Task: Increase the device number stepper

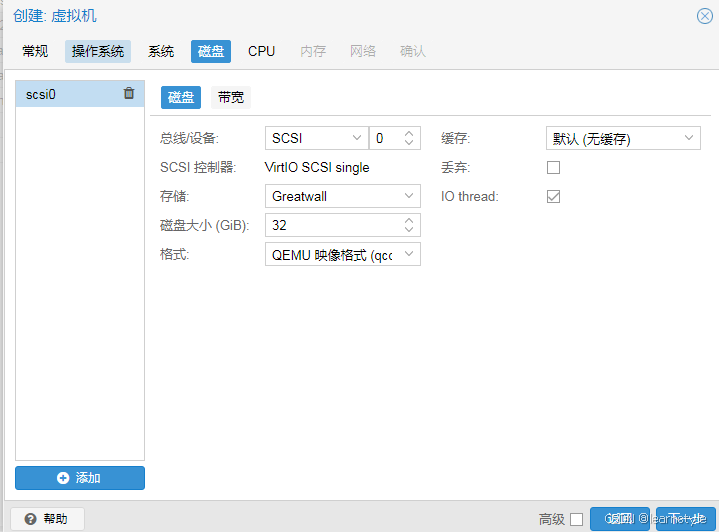Action: (x=409, y=133)
